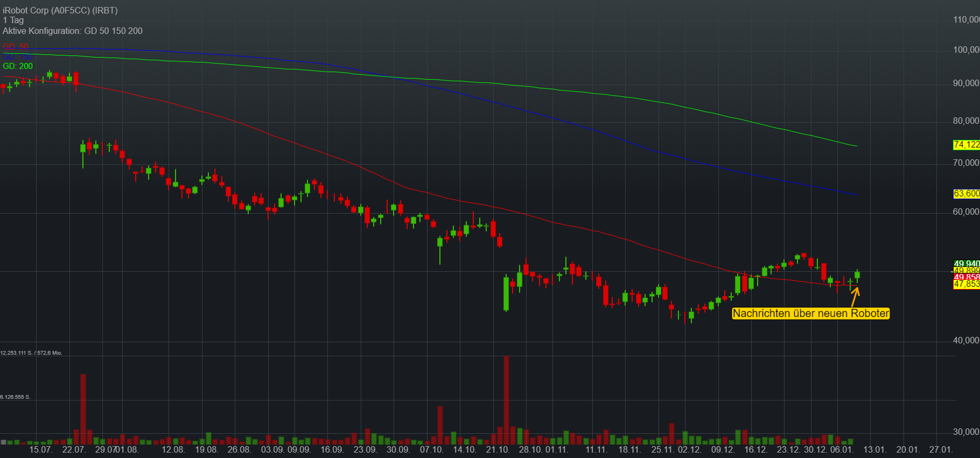Image resolution: width=980 pixels, height=458 pixels.
Task: Click the 02.12. date label
Action: click(x=689, y=450)
